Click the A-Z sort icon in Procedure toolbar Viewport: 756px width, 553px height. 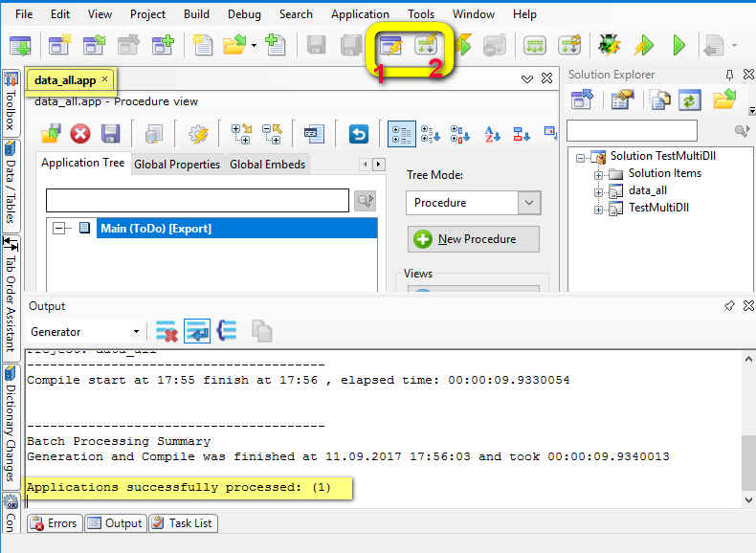pos(492,134)
